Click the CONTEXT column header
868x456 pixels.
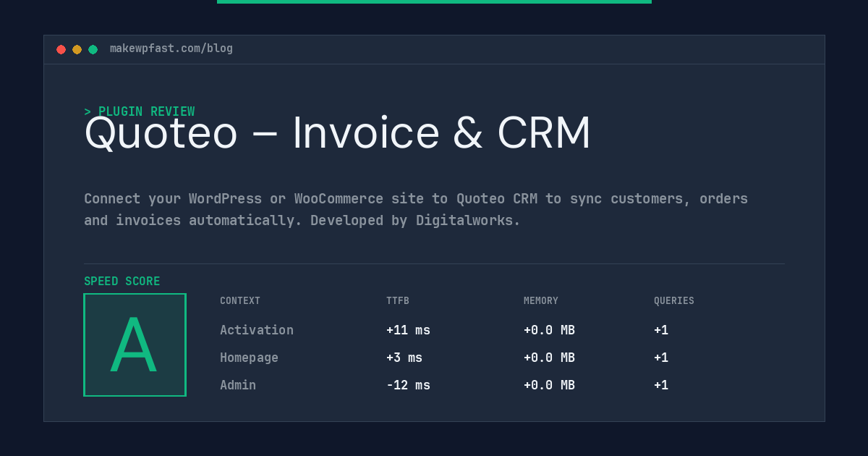tap(240, 301)
